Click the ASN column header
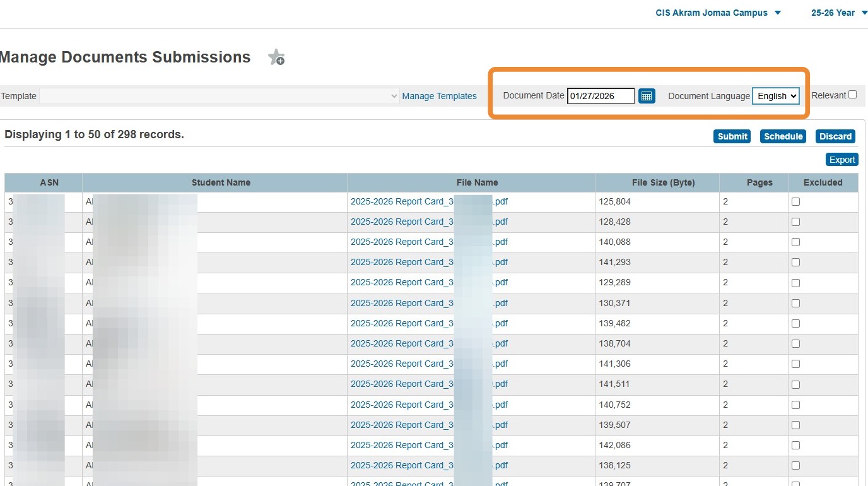 49,182
